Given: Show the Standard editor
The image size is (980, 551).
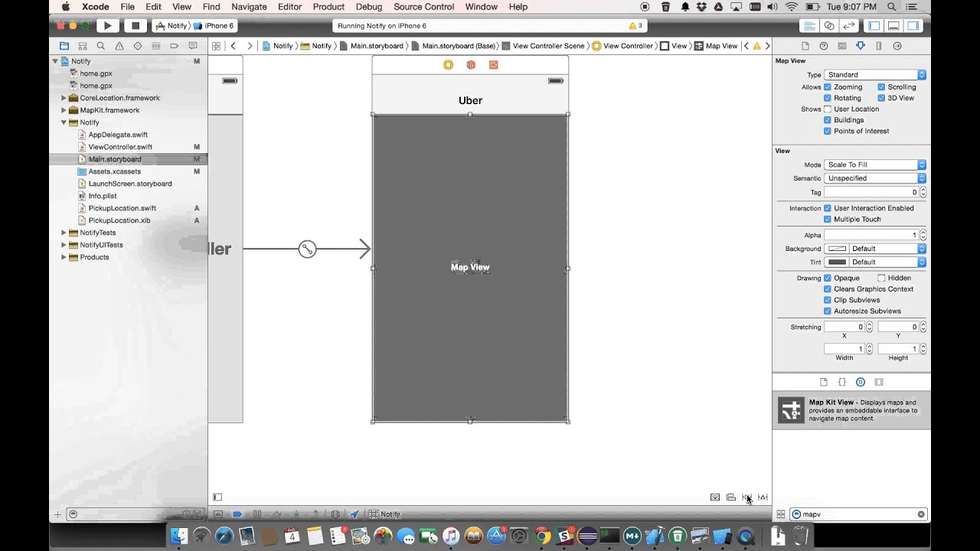Looking at the screenshot, I should 808,25.
